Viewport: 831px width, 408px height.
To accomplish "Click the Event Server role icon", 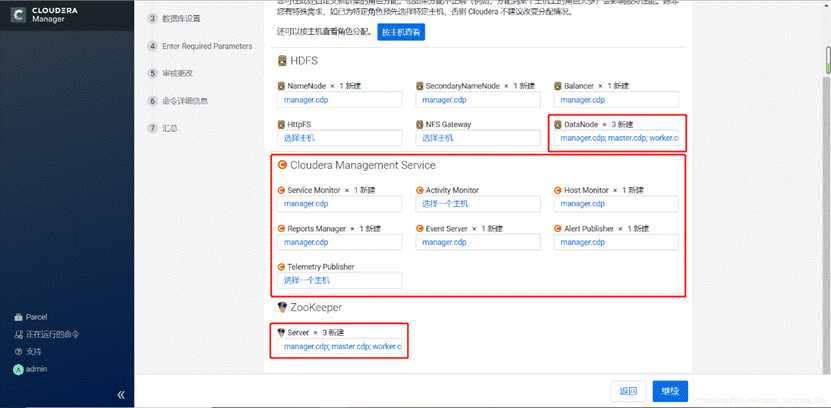I will (x=420, y=228).
